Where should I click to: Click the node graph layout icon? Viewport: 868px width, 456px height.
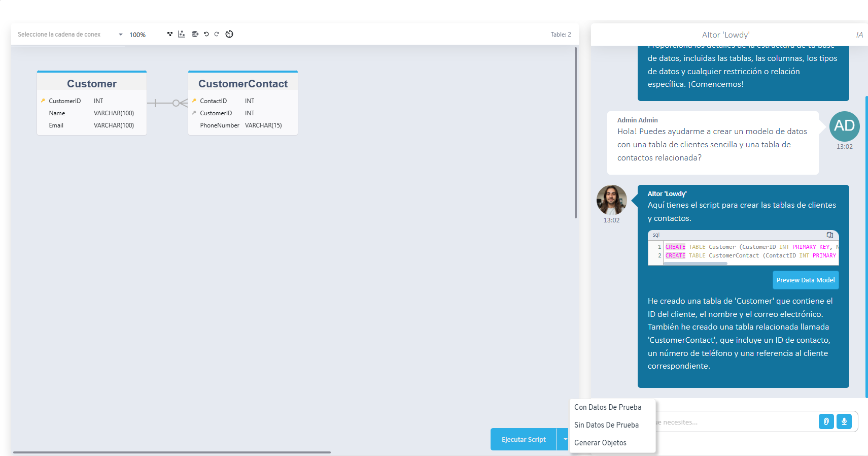[x=170, y=34]
